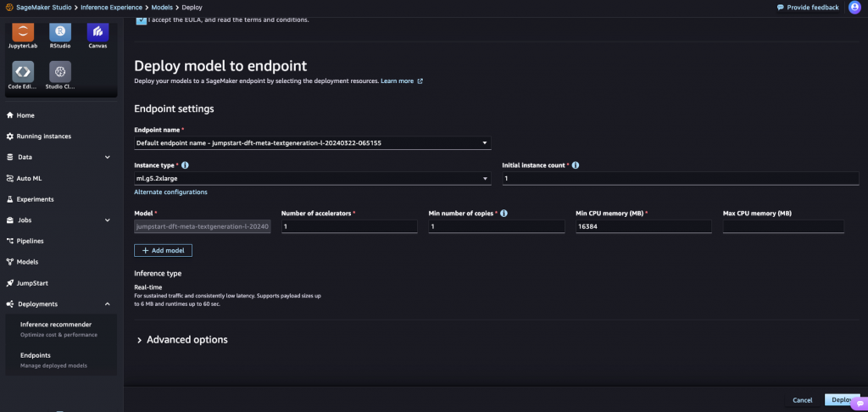Click the Models icon in sidebar
The width and height of the screenshot is (868, 412).
point(9,262)
